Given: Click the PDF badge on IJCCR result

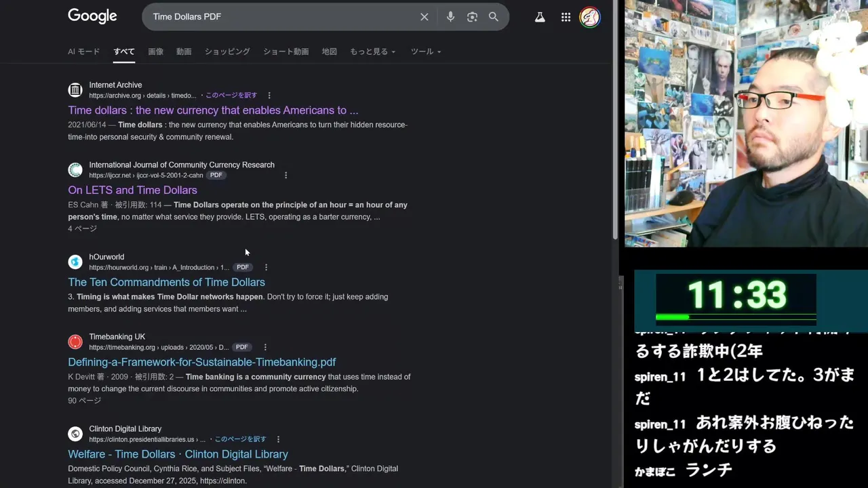Looking at the screenshot, I should (216, 176).
